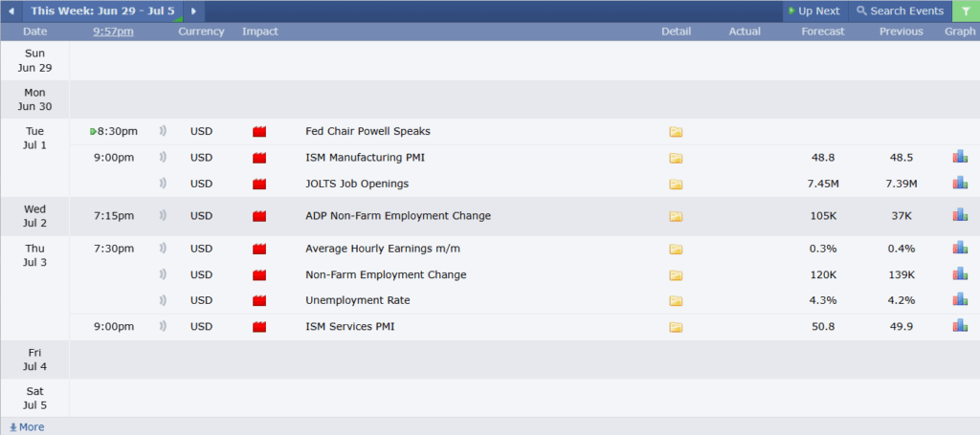Click red impact icon for ADP Non-Farm Employment Change
The width and height of the screenshot is (980, 435).
pos(259,216)
